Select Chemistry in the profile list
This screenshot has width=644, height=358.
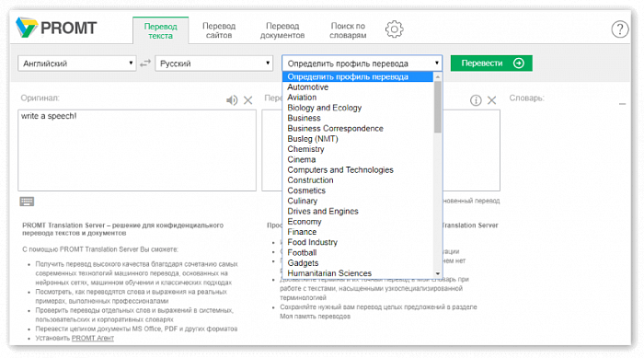(x=358, y=149)
